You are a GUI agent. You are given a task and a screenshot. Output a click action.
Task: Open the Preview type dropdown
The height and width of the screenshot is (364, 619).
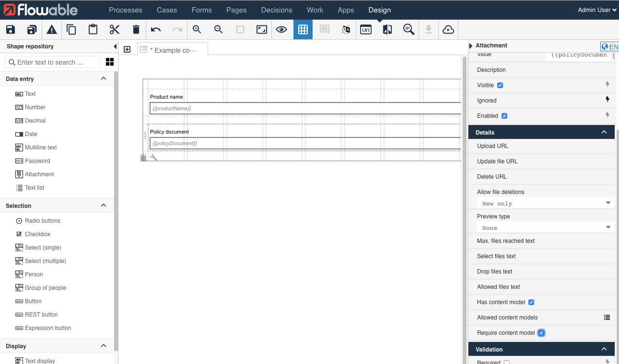pyautogui.click(x=545, y=227)
